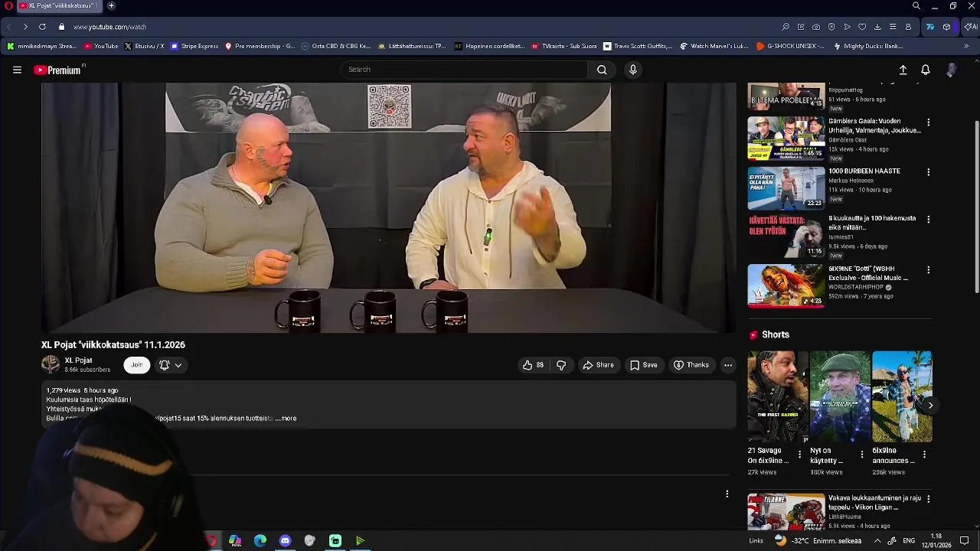The image size is (980, 551).
Task: Open notification bell dropdown for XL Pojat
Action: [x=170, y=365]
